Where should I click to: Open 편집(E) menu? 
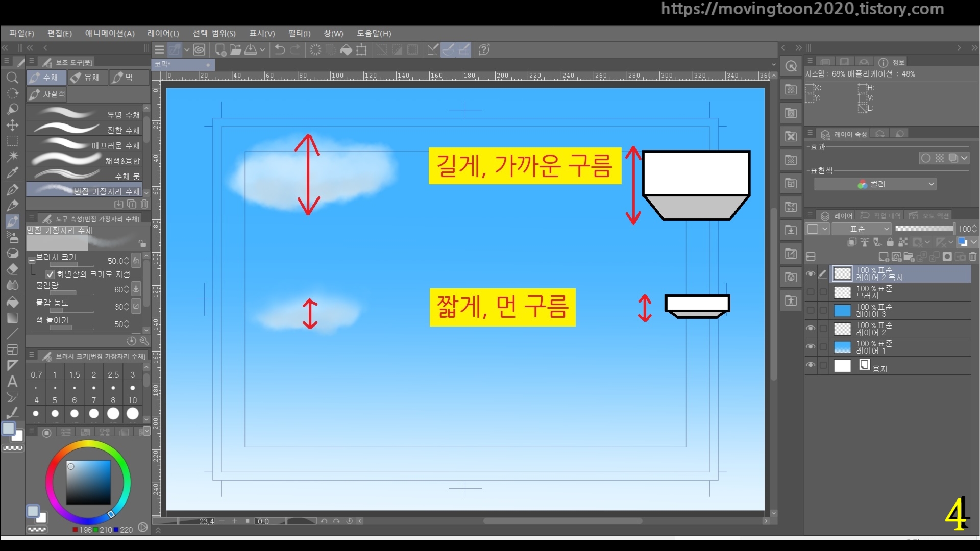[x=60, y=33]
